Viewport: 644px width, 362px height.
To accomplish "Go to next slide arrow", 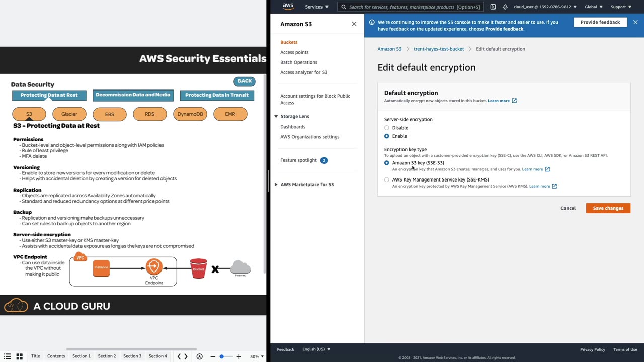I will tap(186, 356).
